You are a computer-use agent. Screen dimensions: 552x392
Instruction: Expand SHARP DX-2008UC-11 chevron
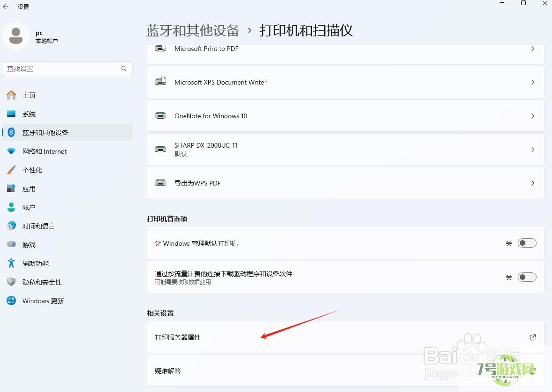[533, 150]
